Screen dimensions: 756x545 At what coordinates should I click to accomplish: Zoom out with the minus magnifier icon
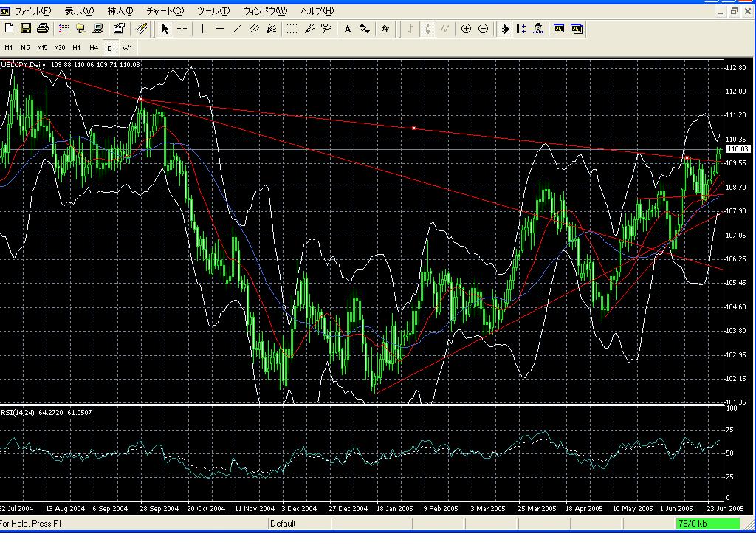(483, 29)
